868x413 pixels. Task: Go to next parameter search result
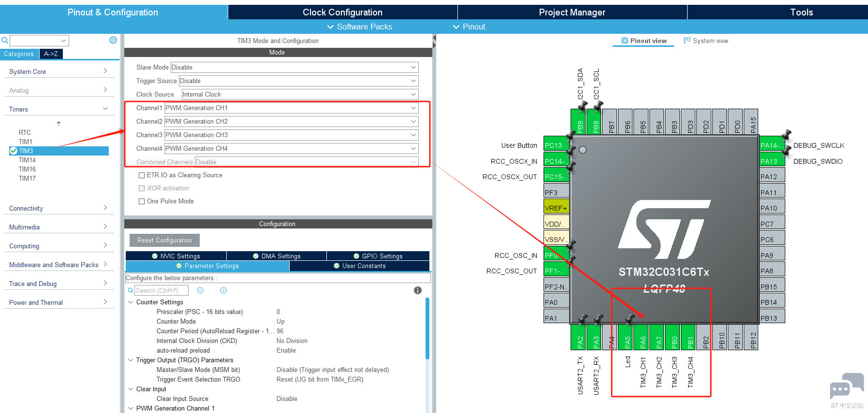(223, 290)
